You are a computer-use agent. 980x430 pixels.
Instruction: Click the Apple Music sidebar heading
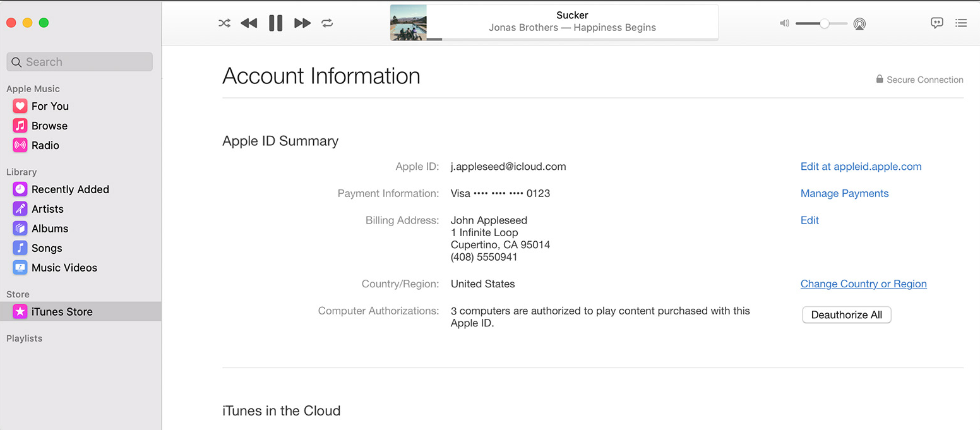[x=33, y=89]
